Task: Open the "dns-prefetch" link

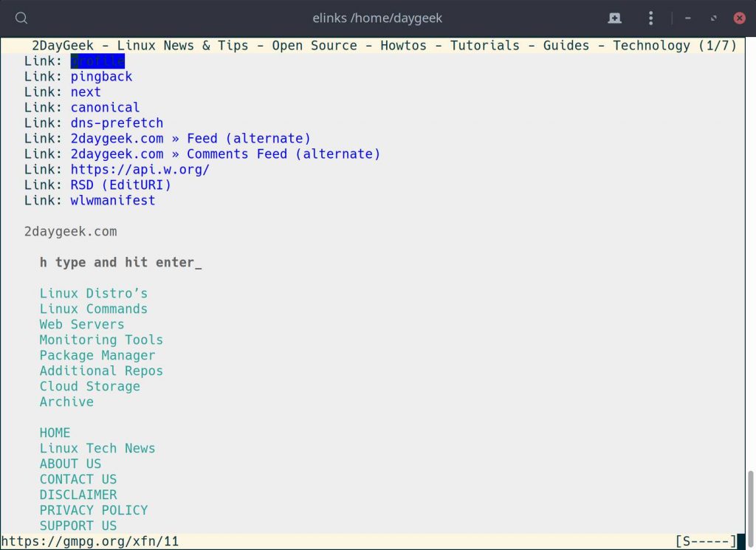Action: pyautogui.click(x=117, y=123)
